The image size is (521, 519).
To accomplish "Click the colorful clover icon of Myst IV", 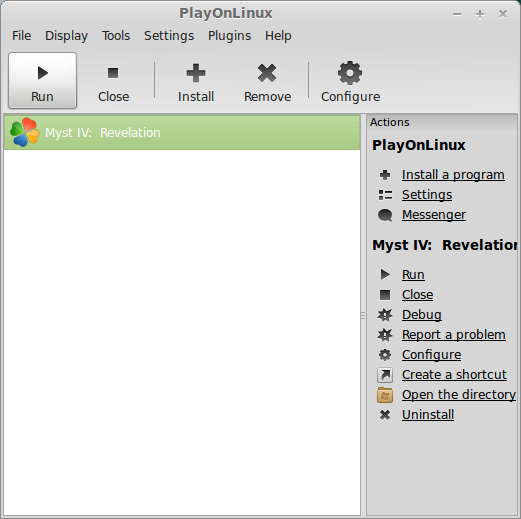I will point(25,132).
